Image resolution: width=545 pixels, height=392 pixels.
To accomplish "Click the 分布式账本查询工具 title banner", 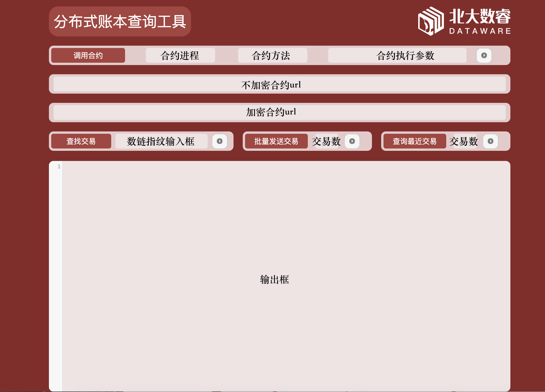I will [x=120, y=21].
